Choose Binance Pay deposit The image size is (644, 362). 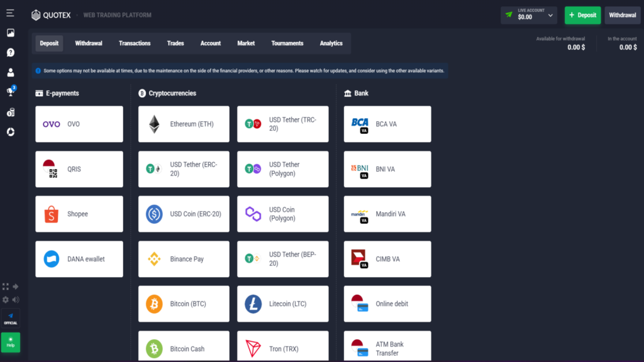(x=184, y=259)
